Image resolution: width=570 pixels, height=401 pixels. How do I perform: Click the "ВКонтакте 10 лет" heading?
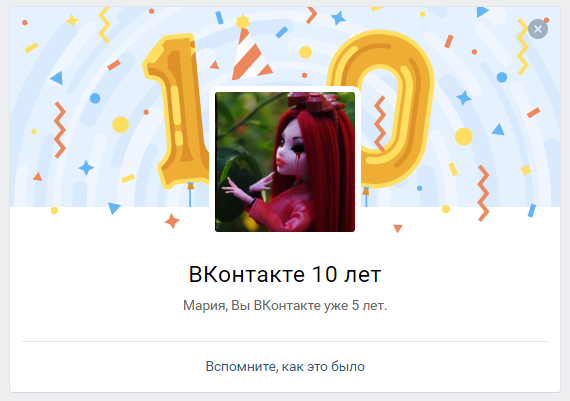pos(285,274)
